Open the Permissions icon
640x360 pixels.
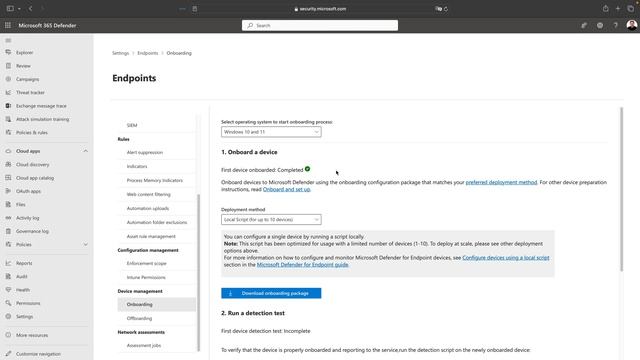pyautogui.click(x=8, y=303)
